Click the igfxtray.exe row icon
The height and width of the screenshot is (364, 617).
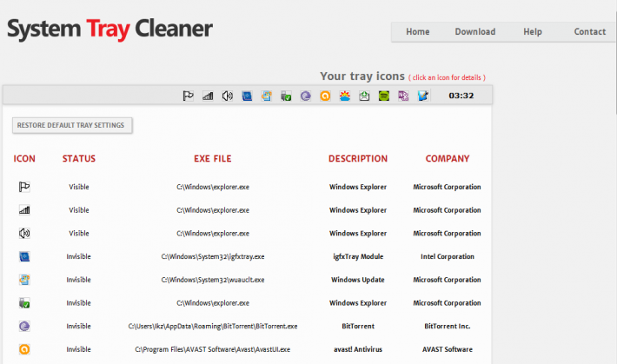point(24,256)
